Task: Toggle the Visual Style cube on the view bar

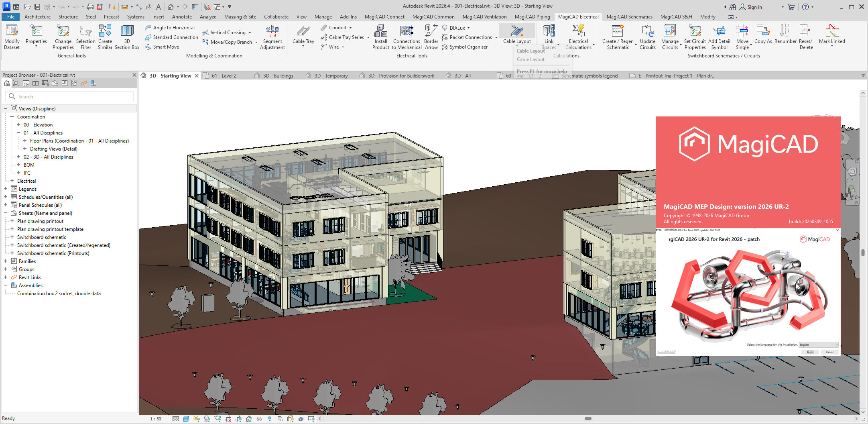Action: [x=186, y=419]
